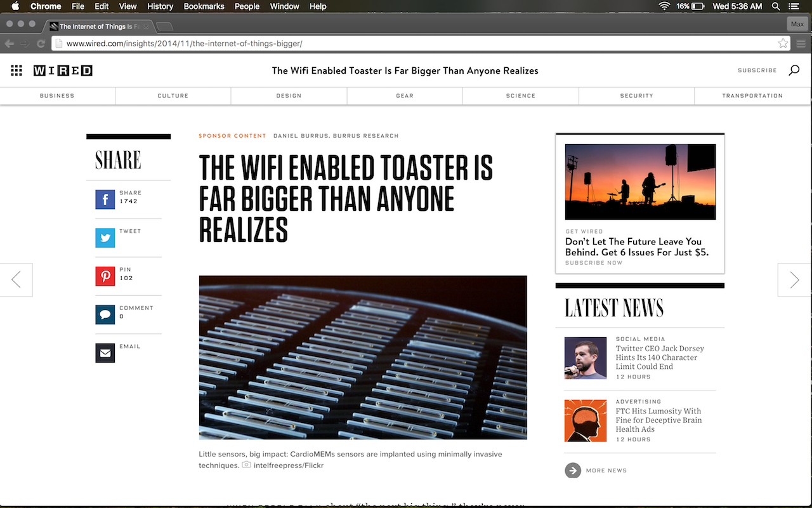Click the Chrome back arrow
Viewport: 812px width, 508px height.
coord(9,44)
